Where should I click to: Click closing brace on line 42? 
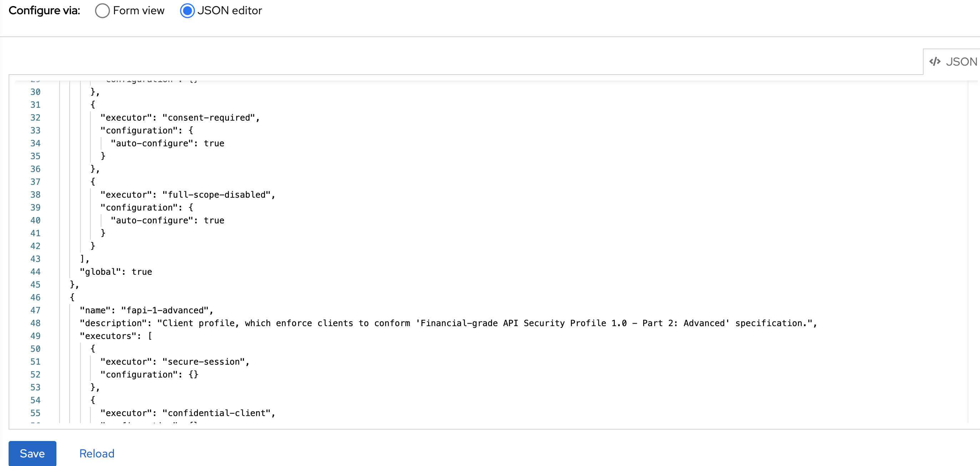(92, 245)
